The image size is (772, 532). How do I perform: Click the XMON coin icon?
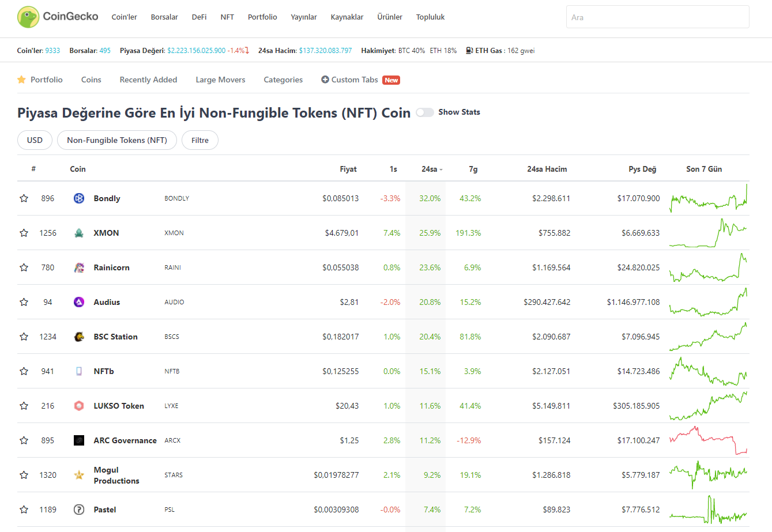pyautogui.click(x=79, y=233)
